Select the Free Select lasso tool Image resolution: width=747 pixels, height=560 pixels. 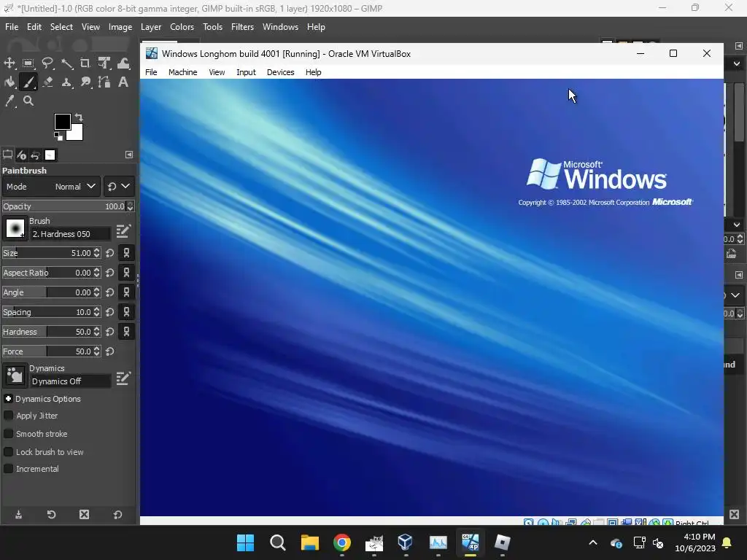[x=47, y=63]
